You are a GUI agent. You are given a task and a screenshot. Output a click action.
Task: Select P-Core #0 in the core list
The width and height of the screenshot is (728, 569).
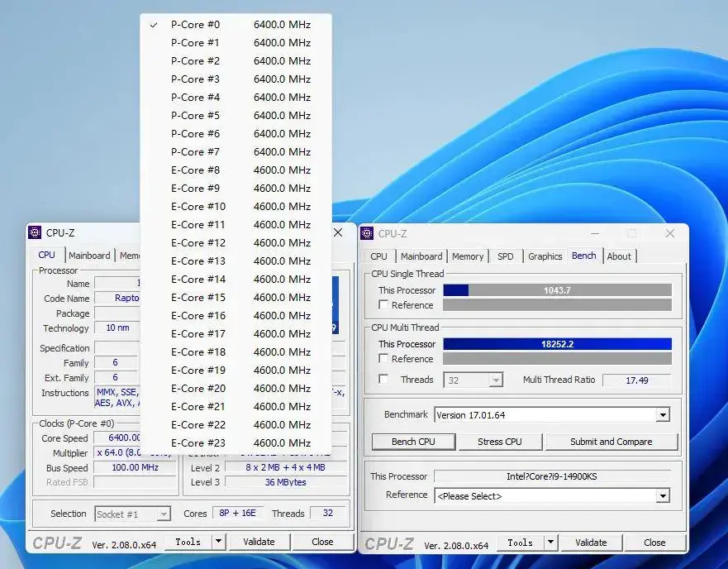click(x=236, y=25)
